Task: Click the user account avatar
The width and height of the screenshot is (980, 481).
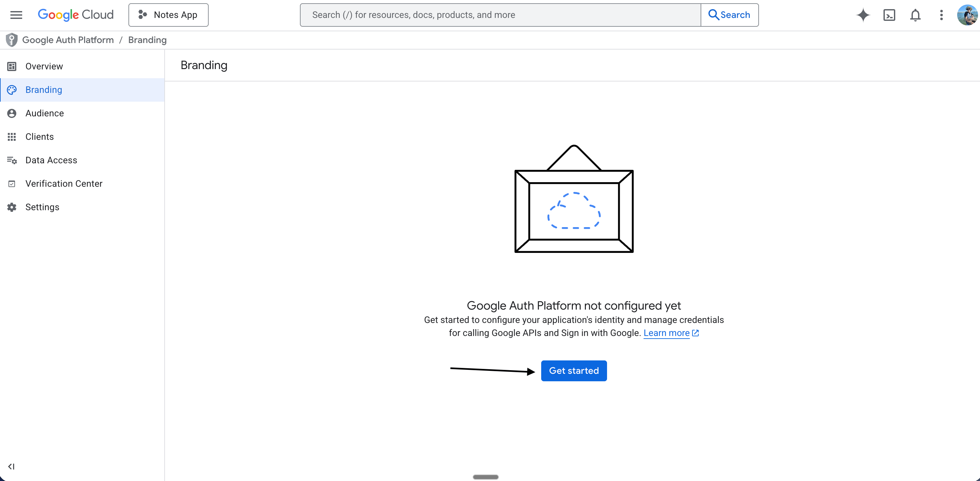Action: [967, 15]
